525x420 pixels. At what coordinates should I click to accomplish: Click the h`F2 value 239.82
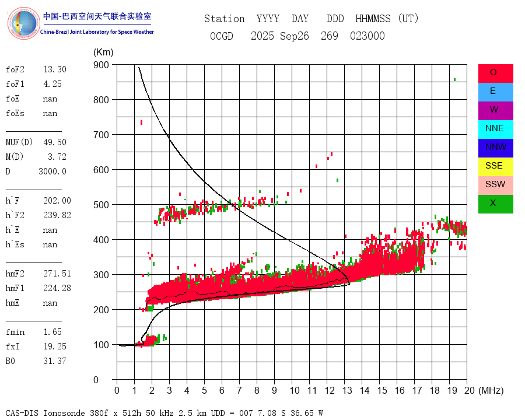(57, 215)
